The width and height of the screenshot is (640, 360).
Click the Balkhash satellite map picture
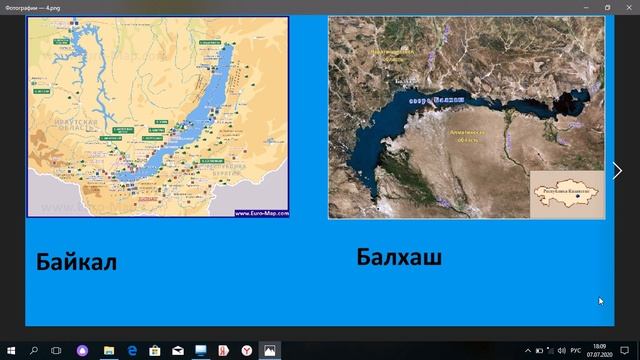tap(467, 118)
